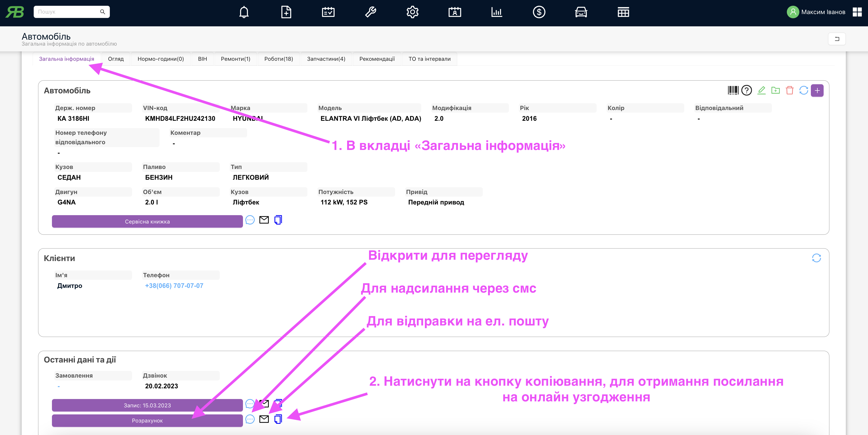Click the green pencil edit icon

pyautogui.click(x=761, y=90)
